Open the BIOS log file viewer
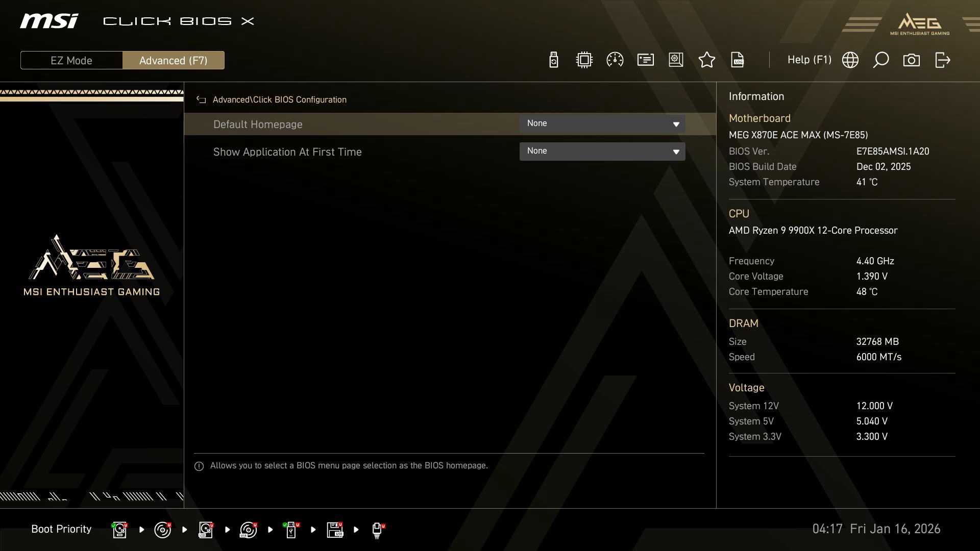 738,60
